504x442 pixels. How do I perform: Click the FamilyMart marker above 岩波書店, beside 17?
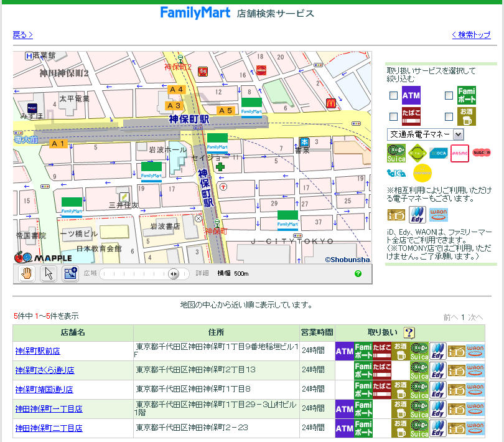point(151,172)
